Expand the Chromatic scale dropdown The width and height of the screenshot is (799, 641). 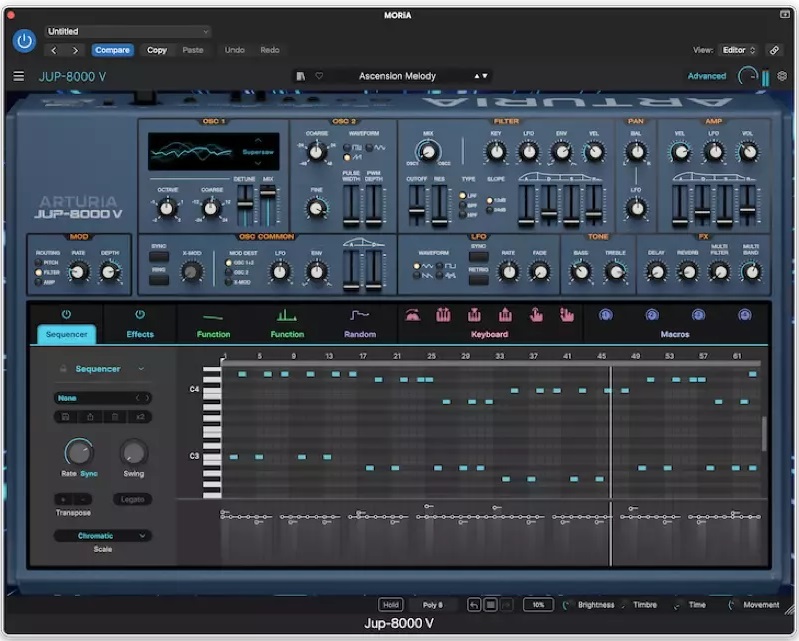coord(103,536)
